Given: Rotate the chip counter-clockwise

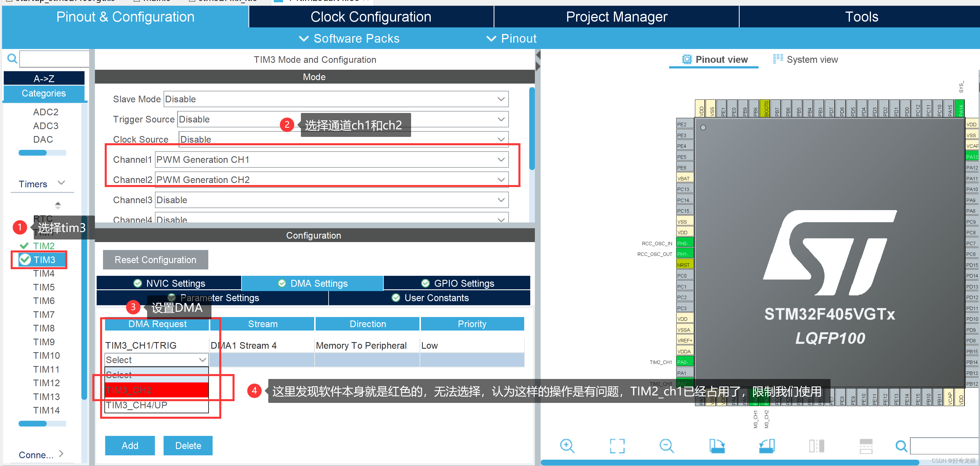Looking at the screenshot, I should (767, 446).
